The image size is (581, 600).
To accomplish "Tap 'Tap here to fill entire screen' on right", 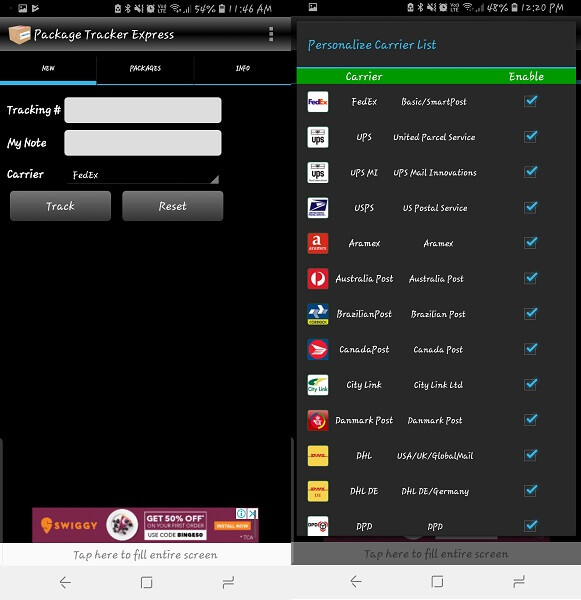I will coord(436,554).
